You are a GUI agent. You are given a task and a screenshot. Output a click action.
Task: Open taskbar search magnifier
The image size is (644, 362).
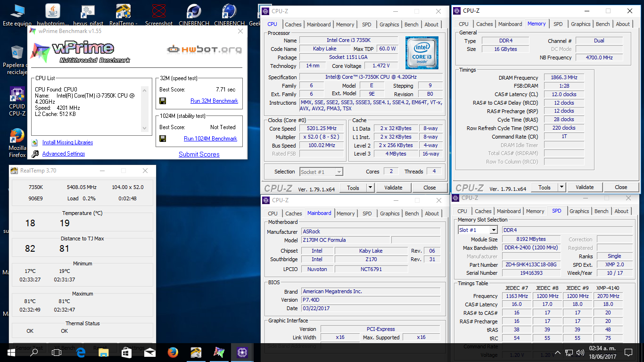(x=34, y=352)
